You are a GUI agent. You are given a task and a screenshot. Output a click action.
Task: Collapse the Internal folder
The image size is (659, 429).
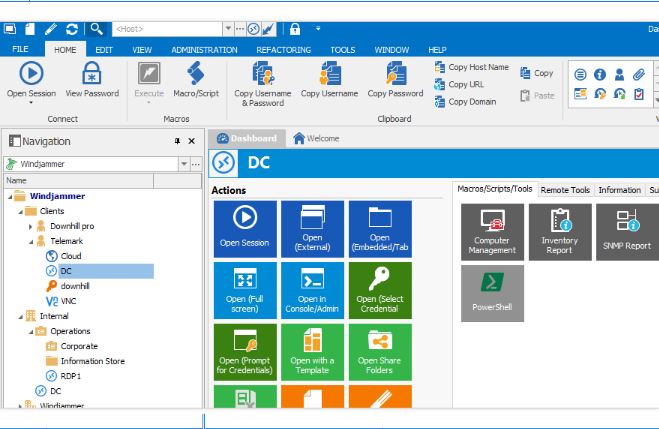(x=20, y=317)
